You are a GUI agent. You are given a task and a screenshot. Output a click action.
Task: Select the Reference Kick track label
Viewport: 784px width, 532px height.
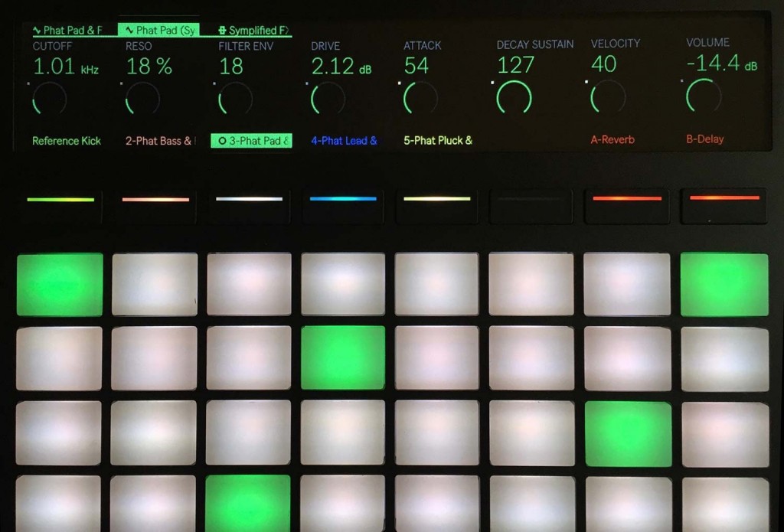pos(67,141)
